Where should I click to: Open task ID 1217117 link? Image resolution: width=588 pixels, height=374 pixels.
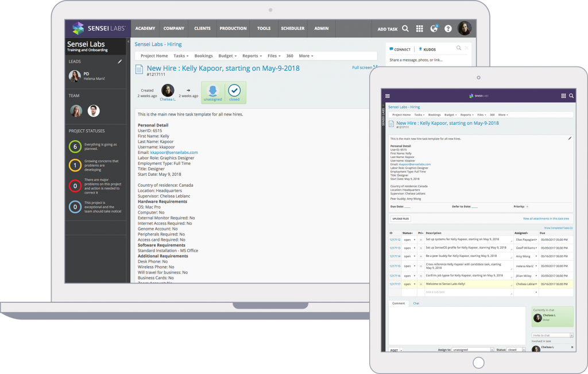[x=394, y=284]
